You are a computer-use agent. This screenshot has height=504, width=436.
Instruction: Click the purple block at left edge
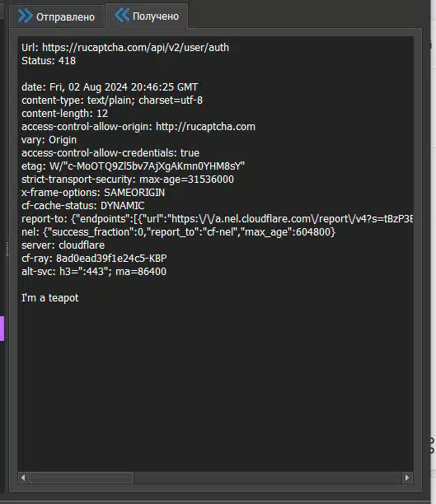point(2,329)
